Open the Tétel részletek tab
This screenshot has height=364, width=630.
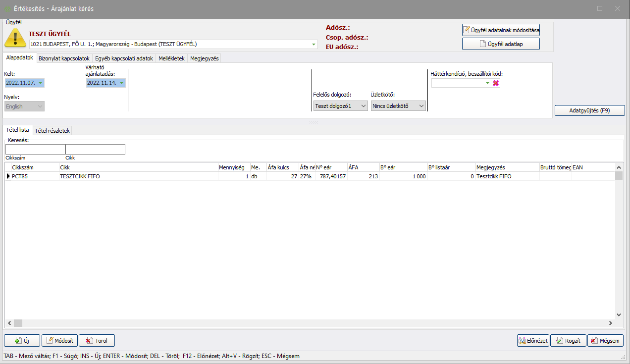[52, 130]
